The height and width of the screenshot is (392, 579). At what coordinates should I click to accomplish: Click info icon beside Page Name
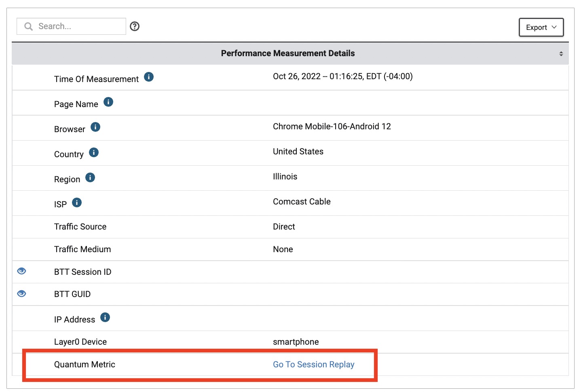(x=108, y=102)
